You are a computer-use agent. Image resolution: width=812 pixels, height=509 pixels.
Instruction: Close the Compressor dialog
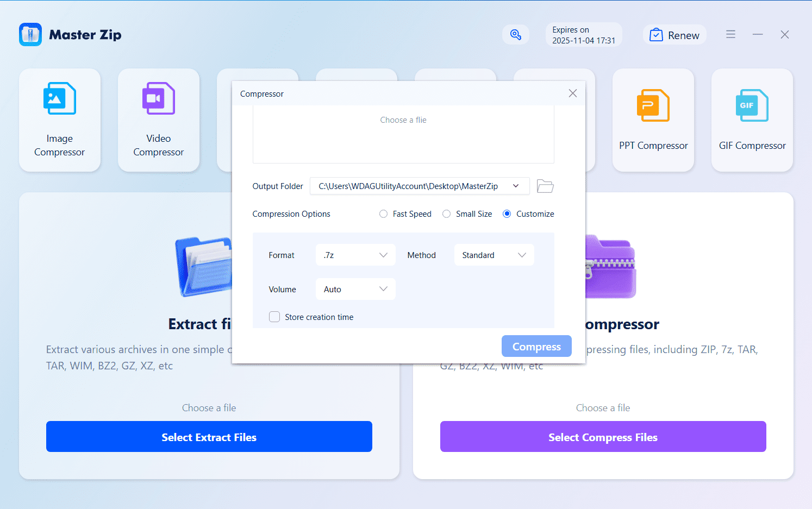point(573,93)
